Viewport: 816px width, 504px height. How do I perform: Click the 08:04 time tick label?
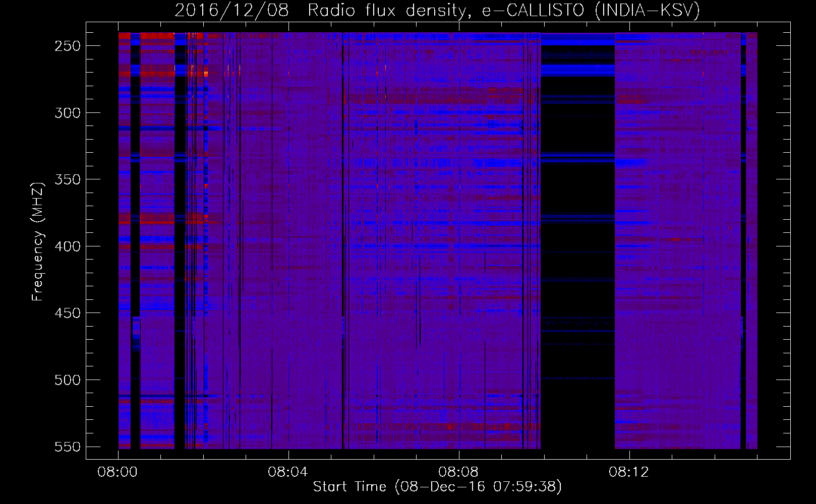(288, 472)
